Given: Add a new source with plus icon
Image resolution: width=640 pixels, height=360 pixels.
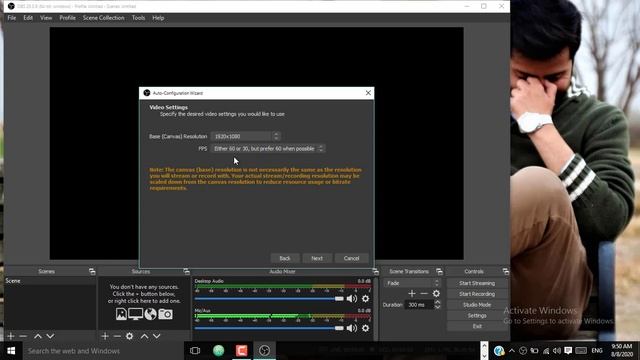Looking at the screenshot, I should (105, 336).
